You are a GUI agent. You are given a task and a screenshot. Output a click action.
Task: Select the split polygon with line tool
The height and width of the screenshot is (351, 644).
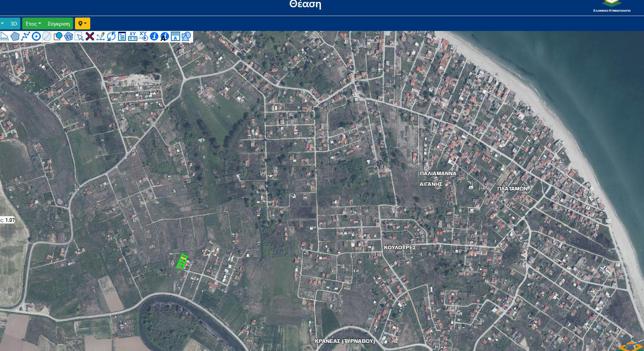(47, 36)
